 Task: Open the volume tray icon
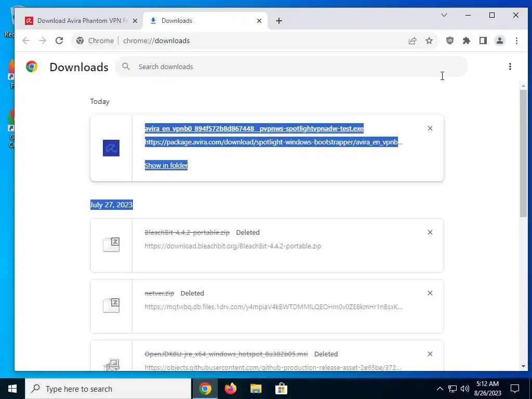[465, 389]
